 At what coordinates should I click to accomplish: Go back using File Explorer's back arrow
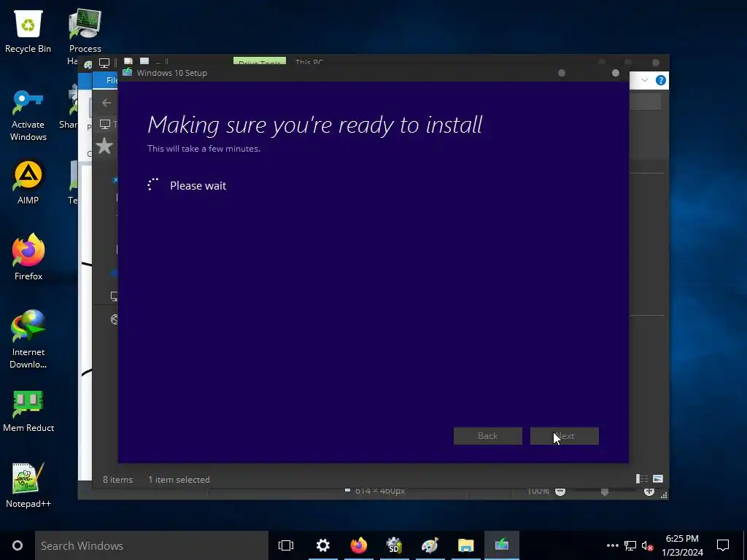(x=107, y=102)
